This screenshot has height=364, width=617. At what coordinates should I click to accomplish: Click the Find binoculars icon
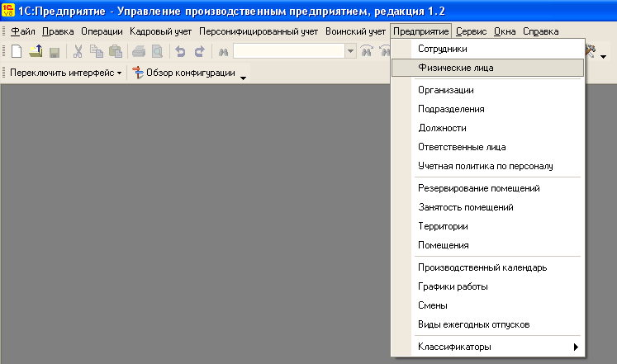223,52
